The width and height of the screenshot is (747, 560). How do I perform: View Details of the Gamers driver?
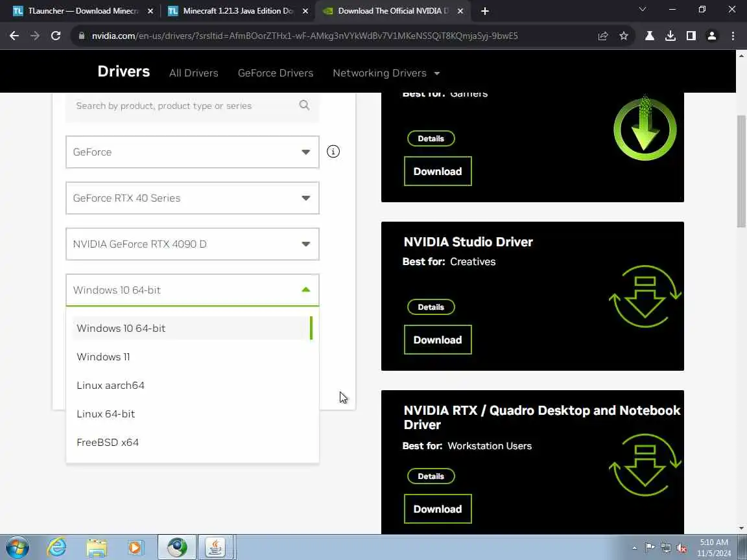pyautogui.click(x=431, y=139)
